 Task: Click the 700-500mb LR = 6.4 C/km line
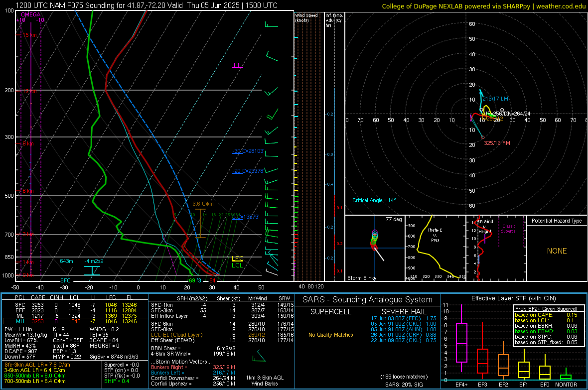tap(35, 381)
